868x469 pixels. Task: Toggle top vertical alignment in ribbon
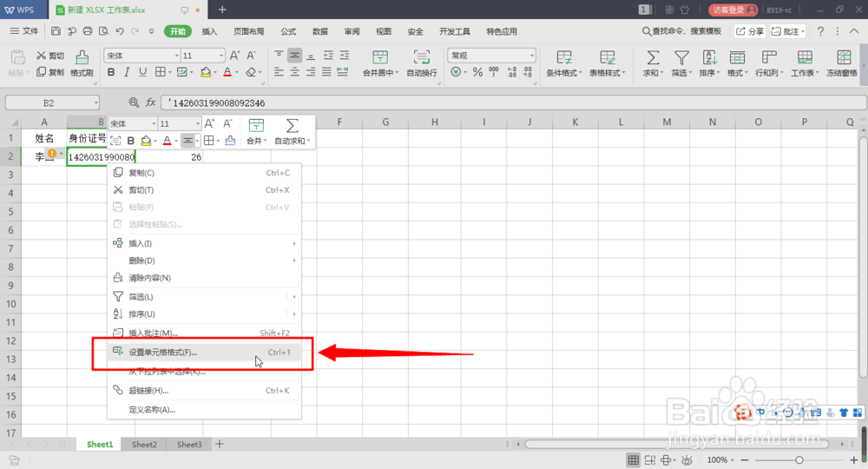tap(279, 56)
